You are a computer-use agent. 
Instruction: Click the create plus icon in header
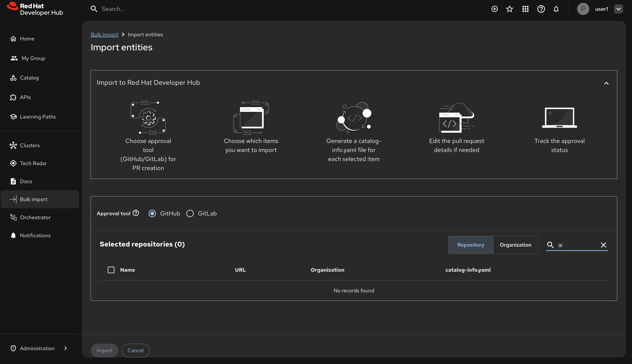[x=494, y=9]
